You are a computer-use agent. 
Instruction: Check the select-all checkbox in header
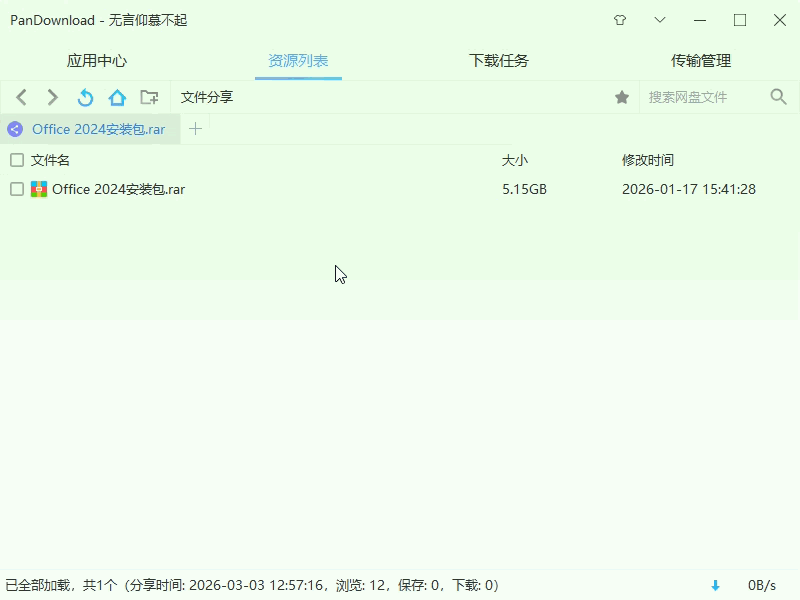[16, 159]
